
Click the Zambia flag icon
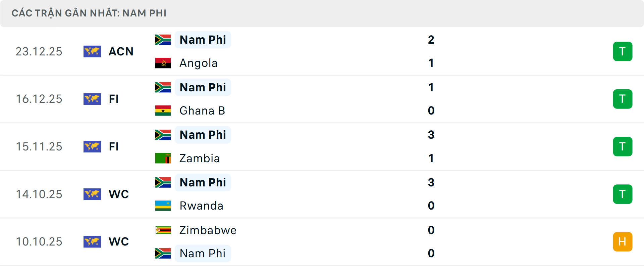pos(163,158)
